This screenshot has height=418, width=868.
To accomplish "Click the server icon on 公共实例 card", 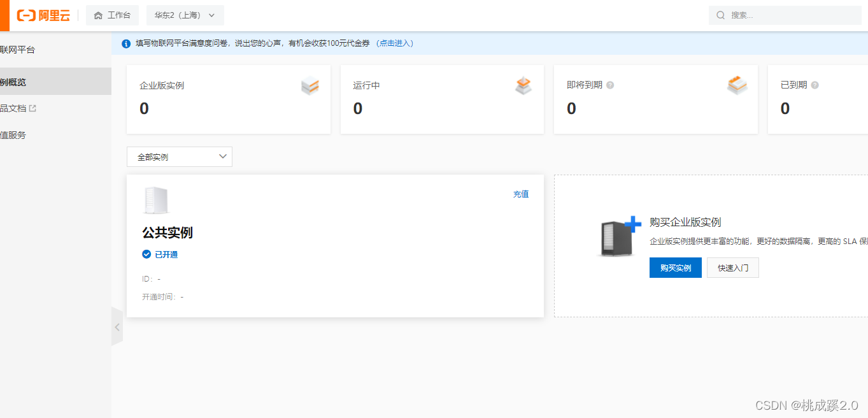I will 157,199.
